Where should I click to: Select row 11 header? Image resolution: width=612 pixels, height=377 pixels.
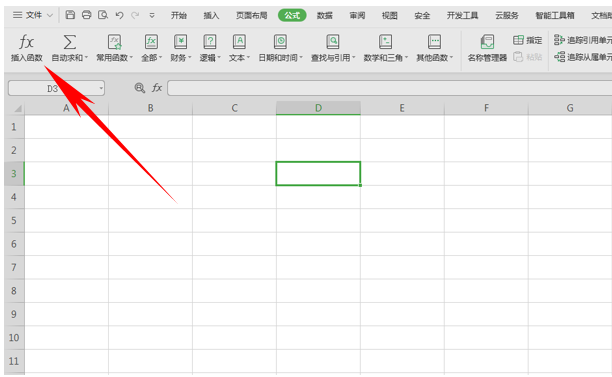[x=14, y=361]
